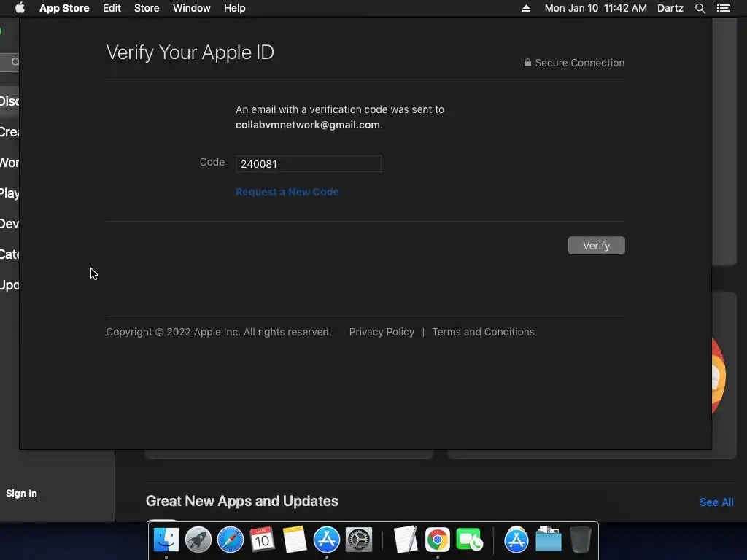This screenshot has width=747, height=560.
Task: Open FaceTime from the Dock
Action: 469,540
